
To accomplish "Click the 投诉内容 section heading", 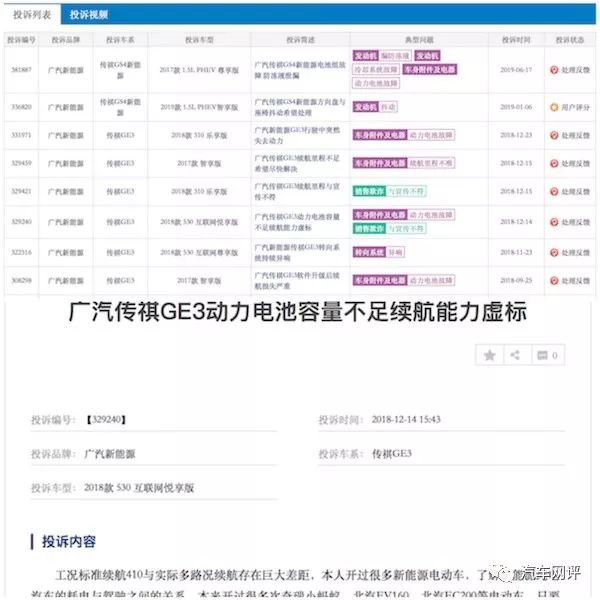I will [68, 542].
